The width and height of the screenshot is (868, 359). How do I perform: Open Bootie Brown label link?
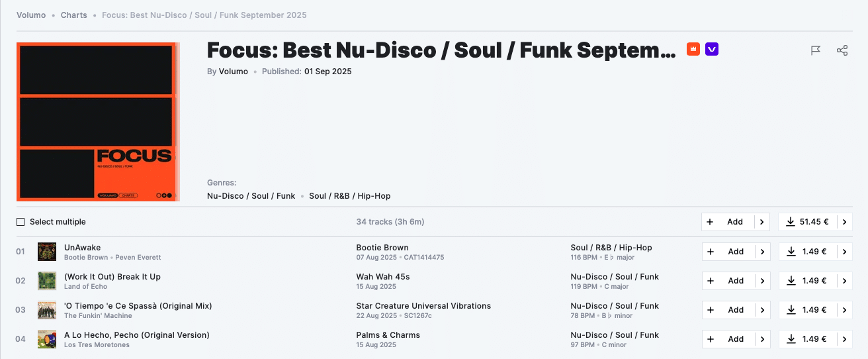point(382,248)
